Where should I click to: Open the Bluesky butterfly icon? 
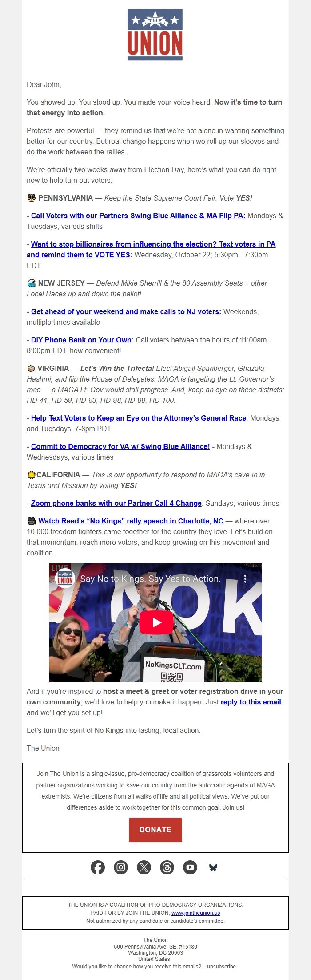tap(213, 867)
